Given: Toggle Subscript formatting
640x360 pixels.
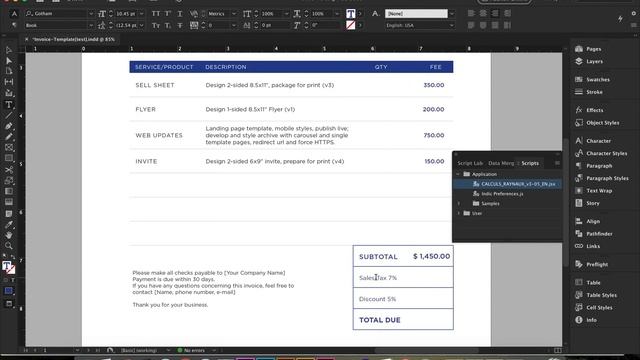Looking at the screenshot, I should coord(168,25).
